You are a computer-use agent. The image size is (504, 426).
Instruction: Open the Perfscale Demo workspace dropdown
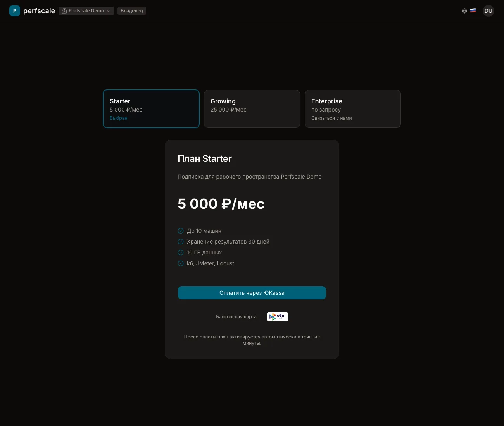[86, 11]
